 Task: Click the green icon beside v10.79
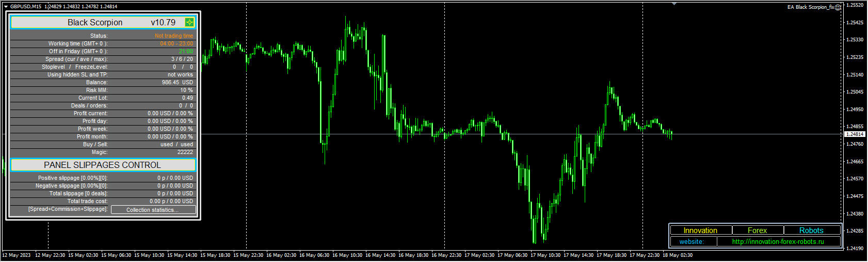pos(189,22)
